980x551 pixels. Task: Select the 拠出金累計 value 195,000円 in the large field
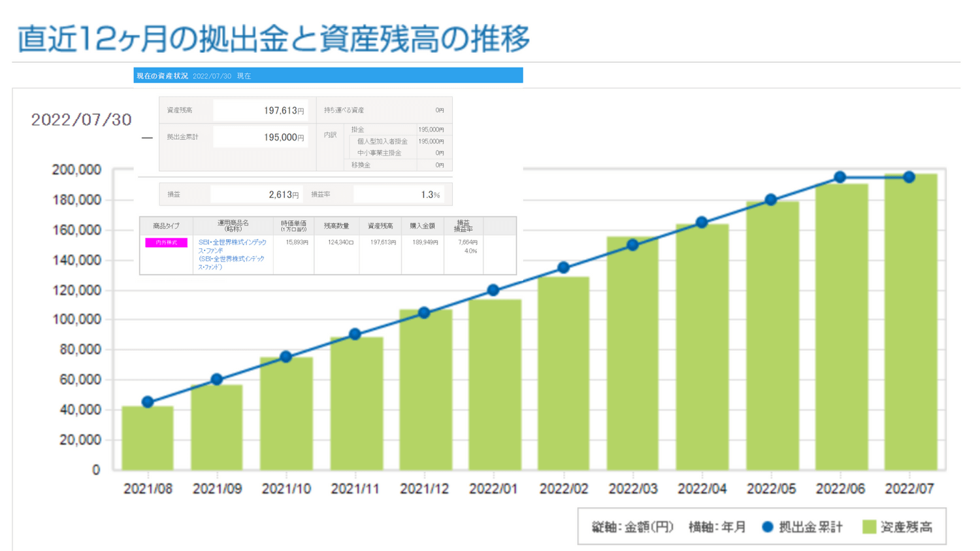260,137
